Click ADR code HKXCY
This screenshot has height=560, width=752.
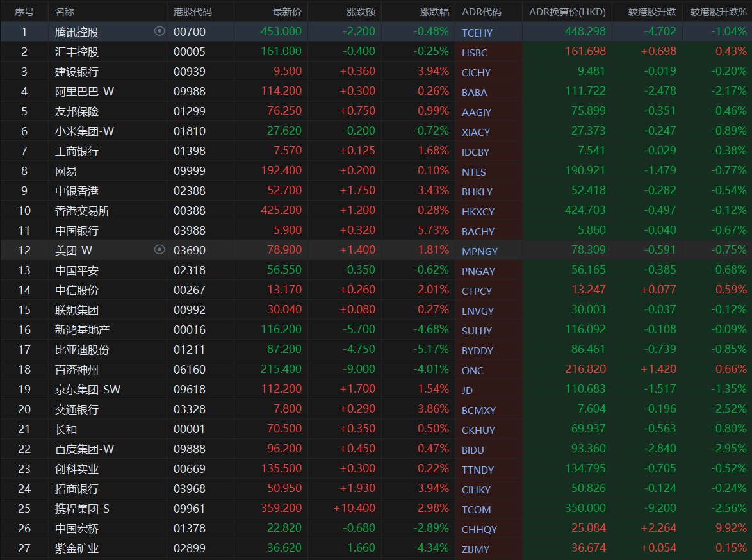click(x=478, y=211)
